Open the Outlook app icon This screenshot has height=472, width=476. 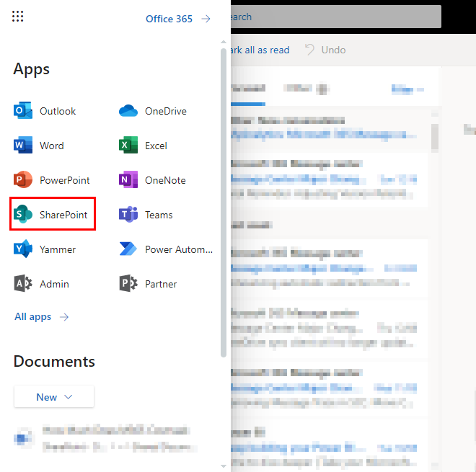click(x=23, y=111)
